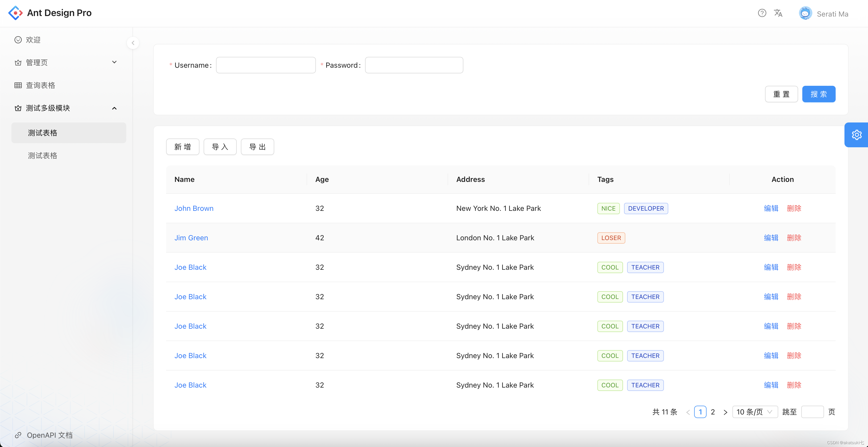Open the OpenAPI 文档 link
868x447 pixels.
[x=49, y=435]
